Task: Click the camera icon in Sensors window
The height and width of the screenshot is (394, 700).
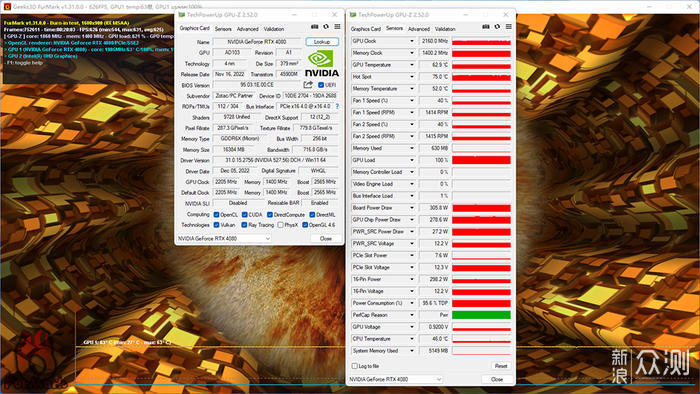Action: (486, 27)
